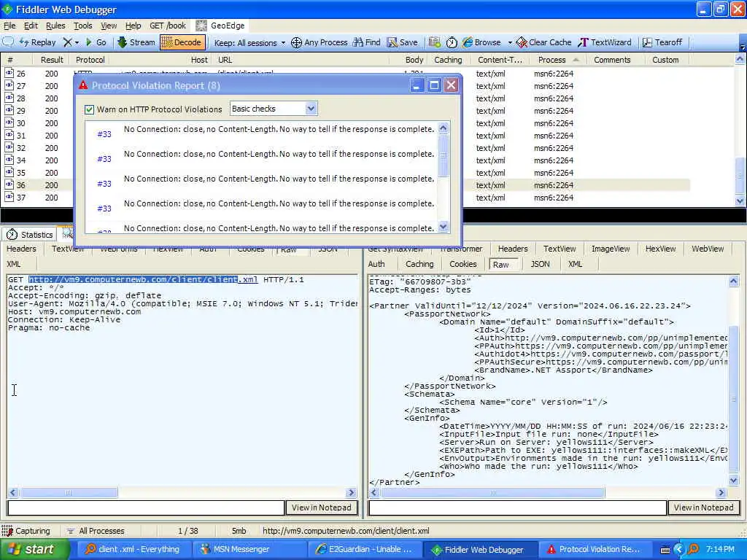
Task: Open the File menu
Action: pyautogui.click(x=9, y=26)
